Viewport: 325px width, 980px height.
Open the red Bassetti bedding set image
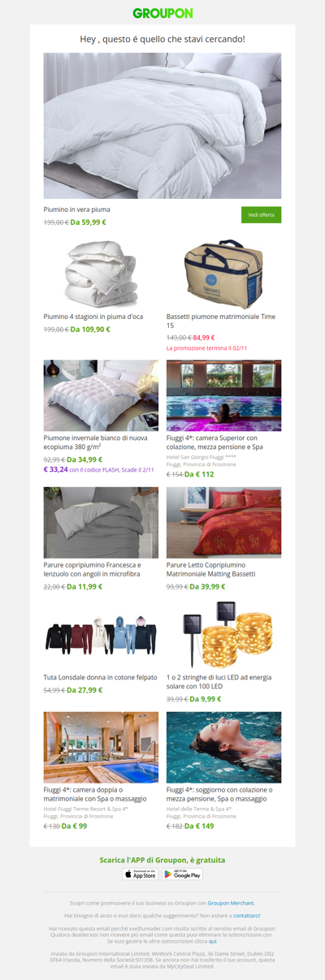pyautogui.click(x=224, y=522)
